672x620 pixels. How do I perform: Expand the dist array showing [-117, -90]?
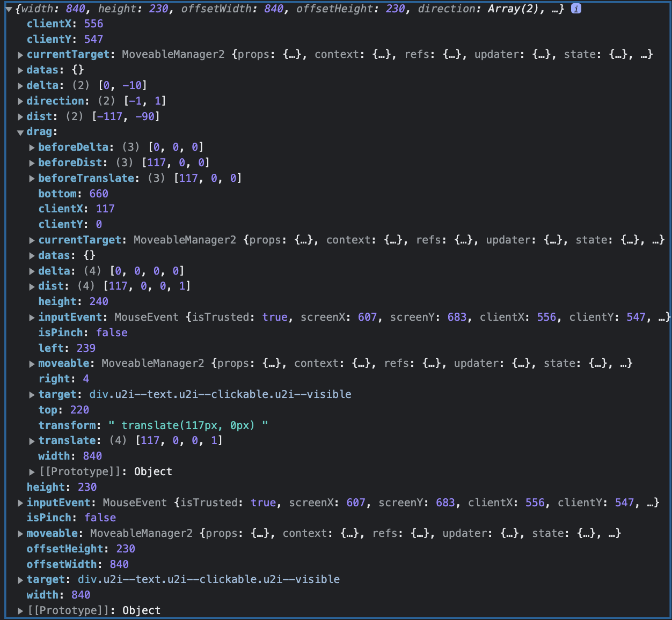[x=20, y=116]
